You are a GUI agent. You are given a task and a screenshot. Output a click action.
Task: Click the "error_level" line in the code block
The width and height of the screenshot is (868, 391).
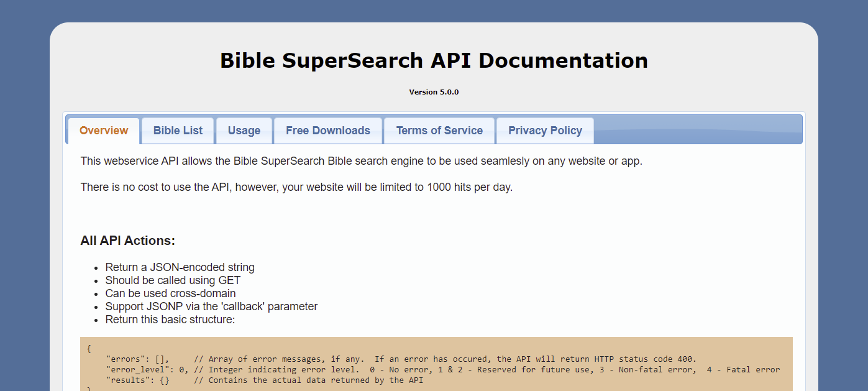coord(443,369)
